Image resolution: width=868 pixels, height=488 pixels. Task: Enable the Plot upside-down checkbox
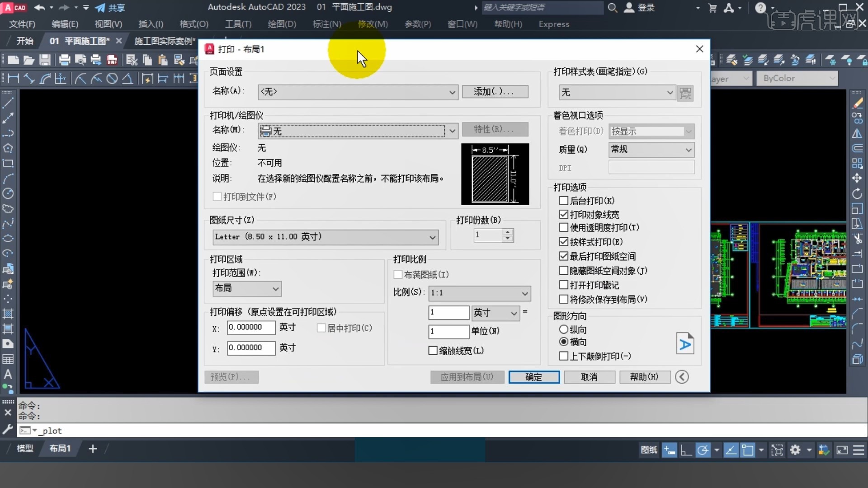click(x=564, y=356)
